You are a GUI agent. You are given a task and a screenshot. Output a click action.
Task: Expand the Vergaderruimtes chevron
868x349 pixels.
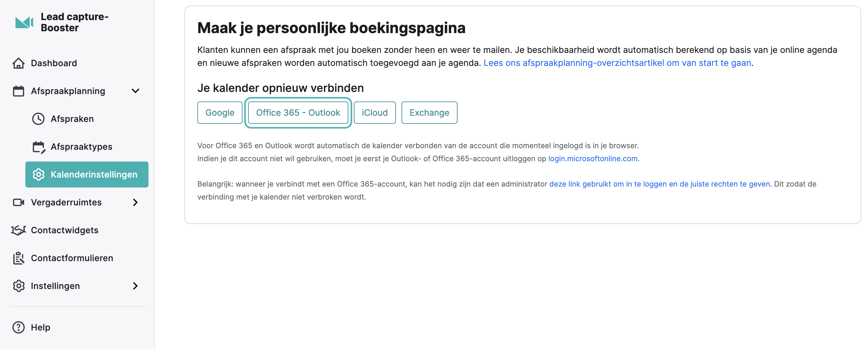(135, 202)
